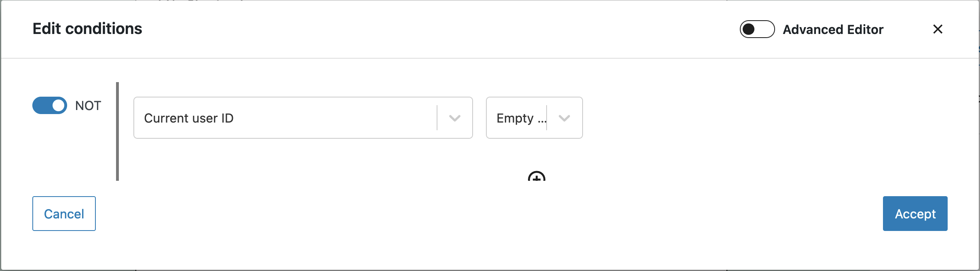Click the vertical condition group bar

(x=117, y=131)
